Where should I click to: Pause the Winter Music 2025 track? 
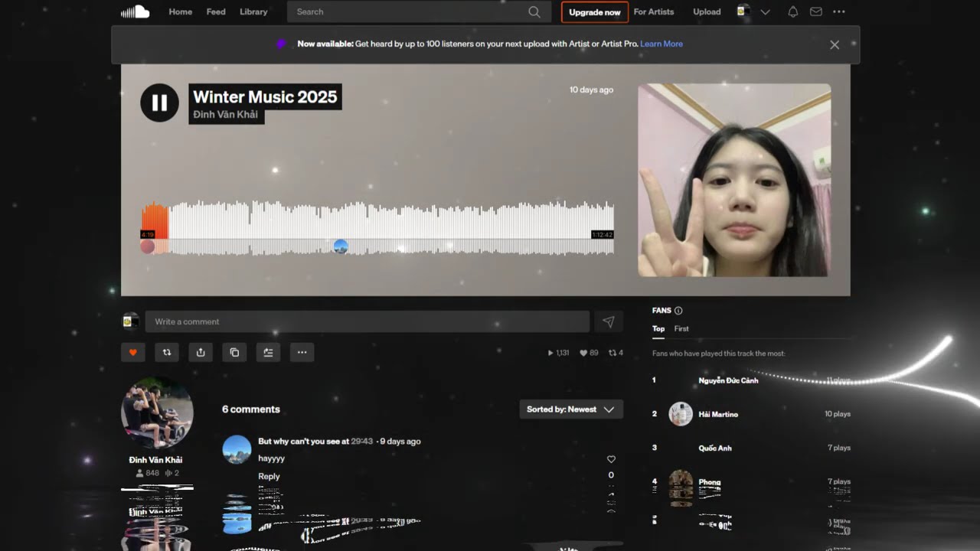pyautogui.click(x=159, y=103)
